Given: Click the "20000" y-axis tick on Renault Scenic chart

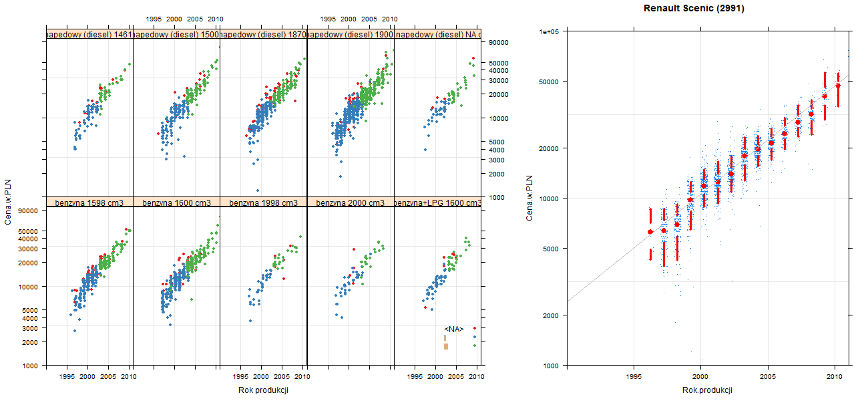Looking at the screenshot, I should (550, 148).
